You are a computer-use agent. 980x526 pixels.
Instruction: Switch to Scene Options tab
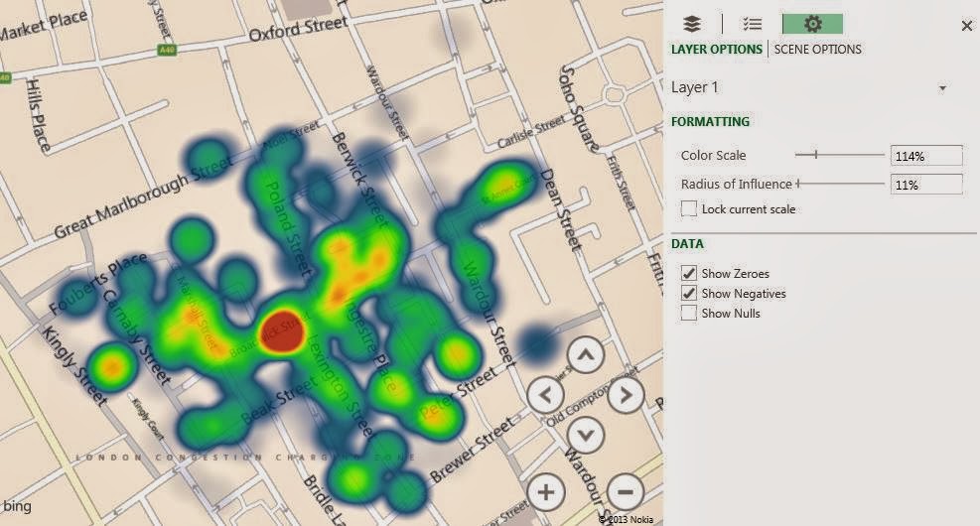click(817, 50)
